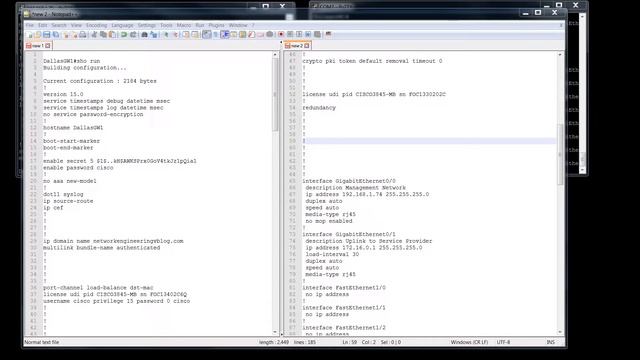
Task: Open the Language menu
Action: point(122,25)
